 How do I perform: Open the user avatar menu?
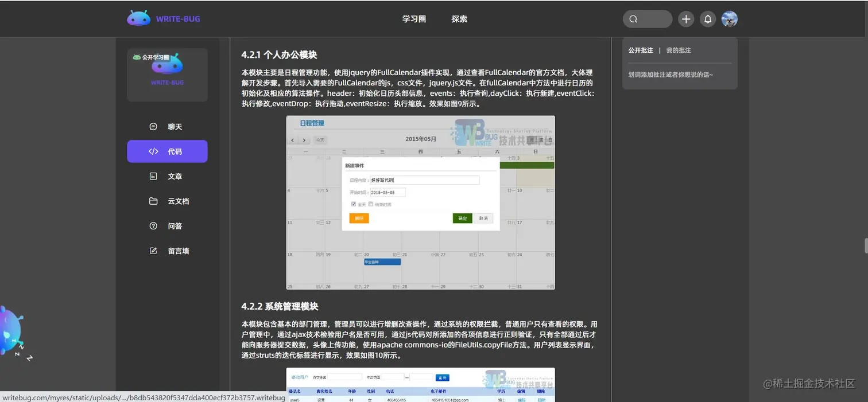tap(730, 19)
